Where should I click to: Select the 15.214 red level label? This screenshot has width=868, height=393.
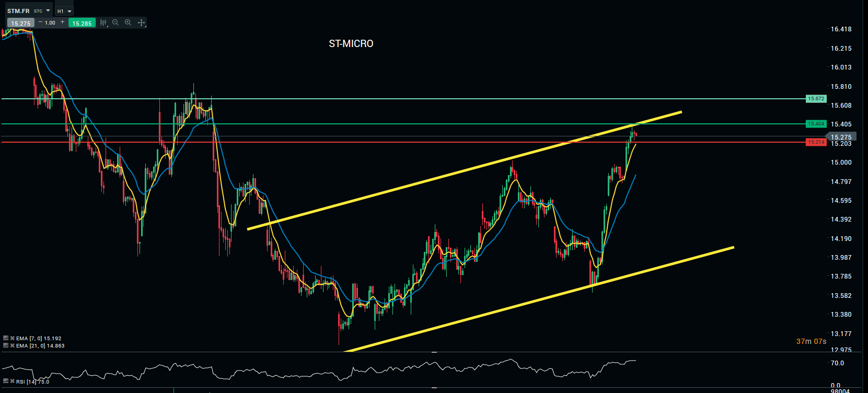[x=816, y=142]
